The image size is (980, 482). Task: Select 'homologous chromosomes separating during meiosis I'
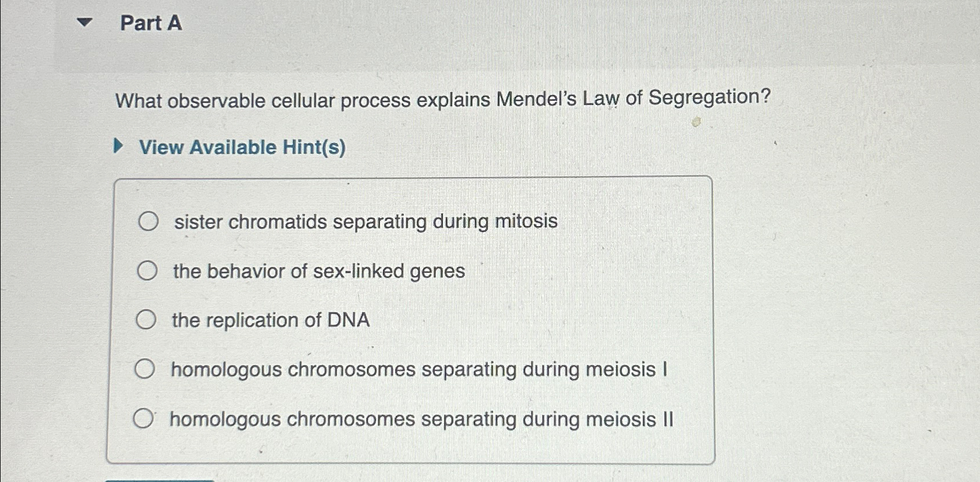(x=147, y=368)
